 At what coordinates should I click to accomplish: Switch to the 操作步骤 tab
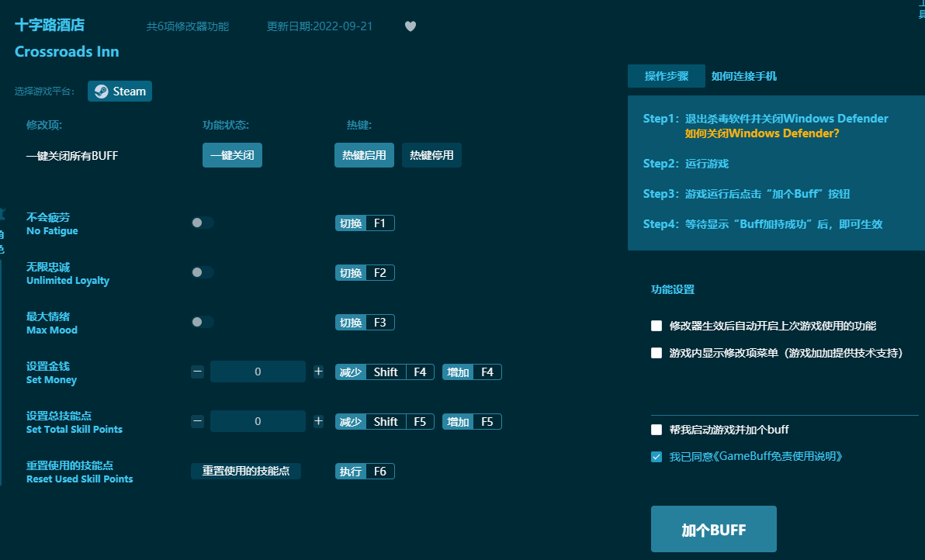(x=667, y=76)
